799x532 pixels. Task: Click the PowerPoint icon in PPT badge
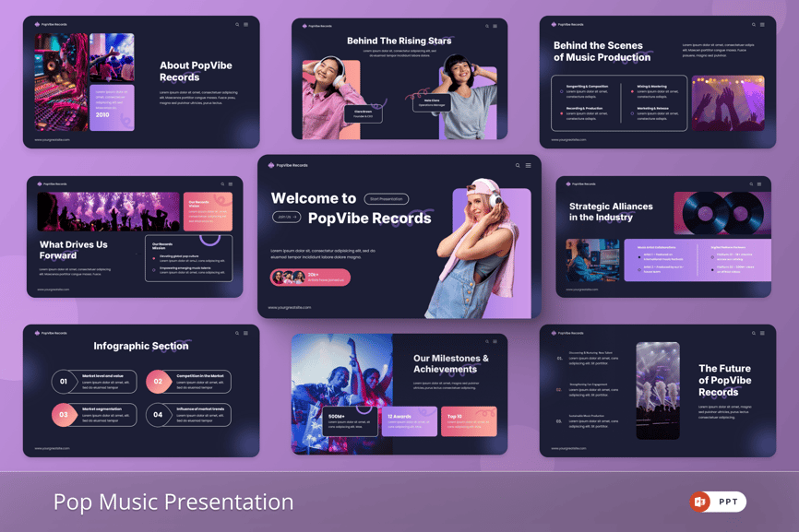click(701, 502)
